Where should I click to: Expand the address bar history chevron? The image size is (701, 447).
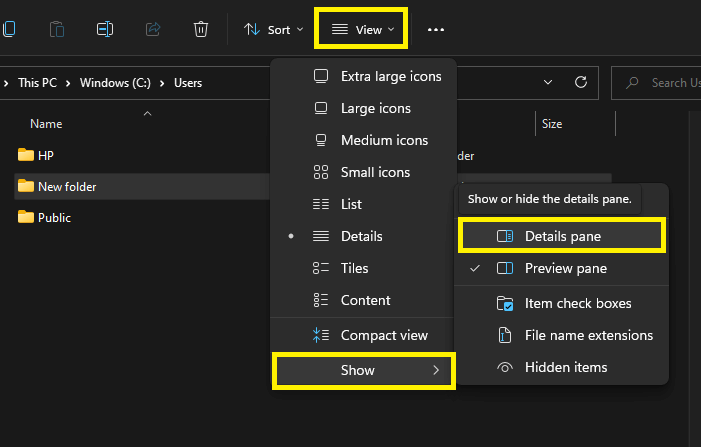(x=548, y=83)
